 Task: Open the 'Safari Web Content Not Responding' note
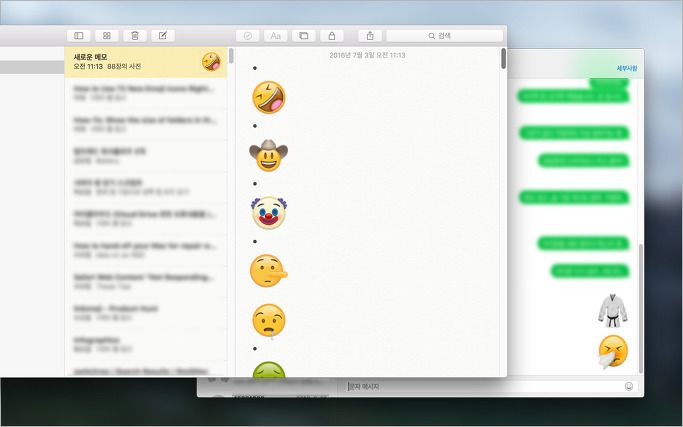pyautogui.click(x=146, y=281)
